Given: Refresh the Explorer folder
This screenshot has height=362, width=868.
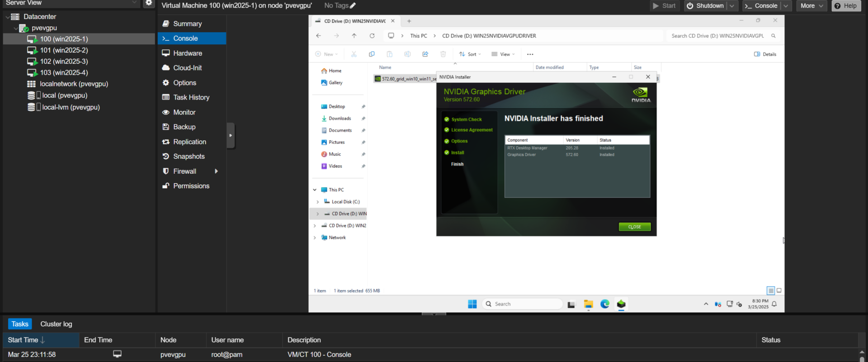Looking at the screenshot, I should pos(372,36).
